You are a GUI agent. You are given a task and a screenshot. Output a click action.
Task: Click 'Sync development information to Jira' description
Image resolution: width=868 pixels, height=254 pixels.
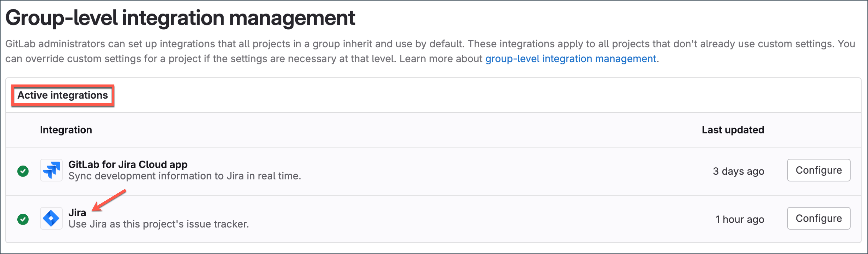[184, 176]
